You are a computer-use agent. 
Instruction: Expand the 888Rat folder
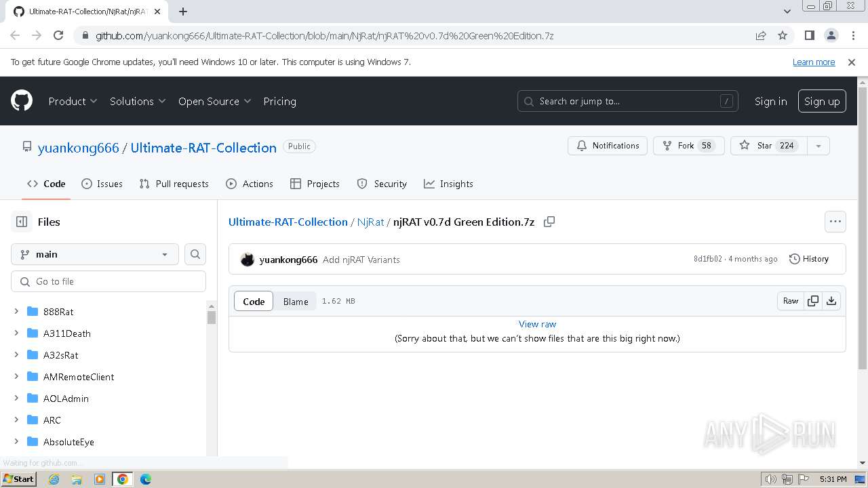[16, 312]
